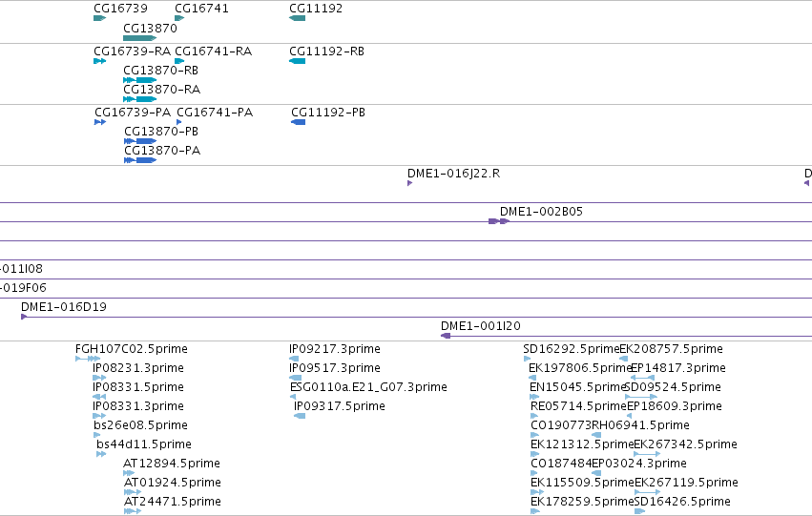
Task: Click the AT01924.5prime EST label
Action: click(x=173, y=483)
